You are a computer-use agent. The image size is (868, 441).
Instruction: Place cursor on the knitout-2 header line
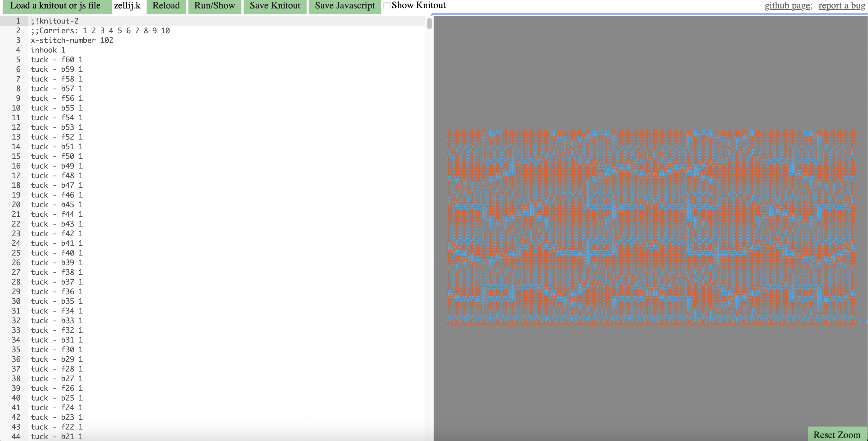point(54,21)
